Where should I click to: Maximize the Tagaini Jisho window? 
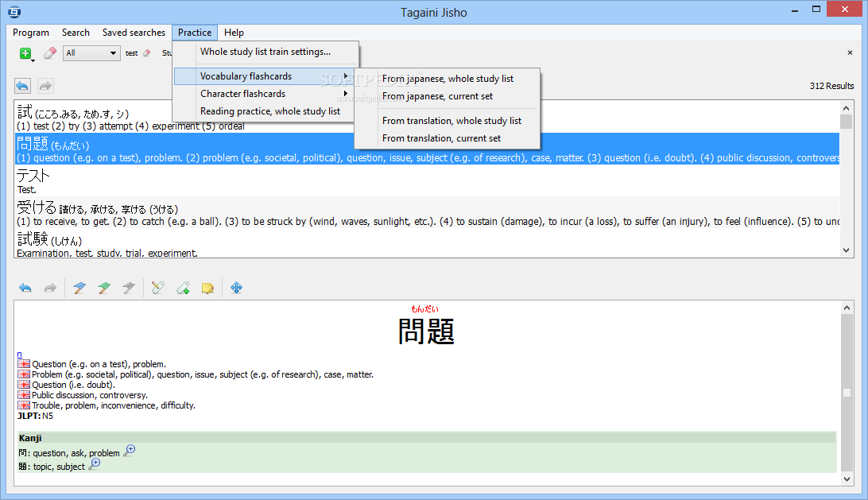(x=816, y=10)
